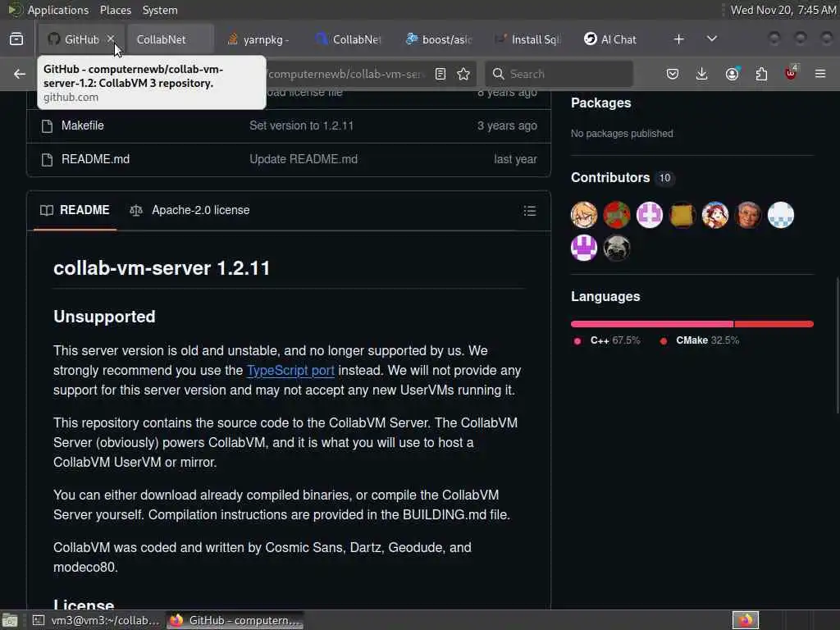Expand the list all tabs chevron
Screen dimensions: 840x630
(712, 39)
